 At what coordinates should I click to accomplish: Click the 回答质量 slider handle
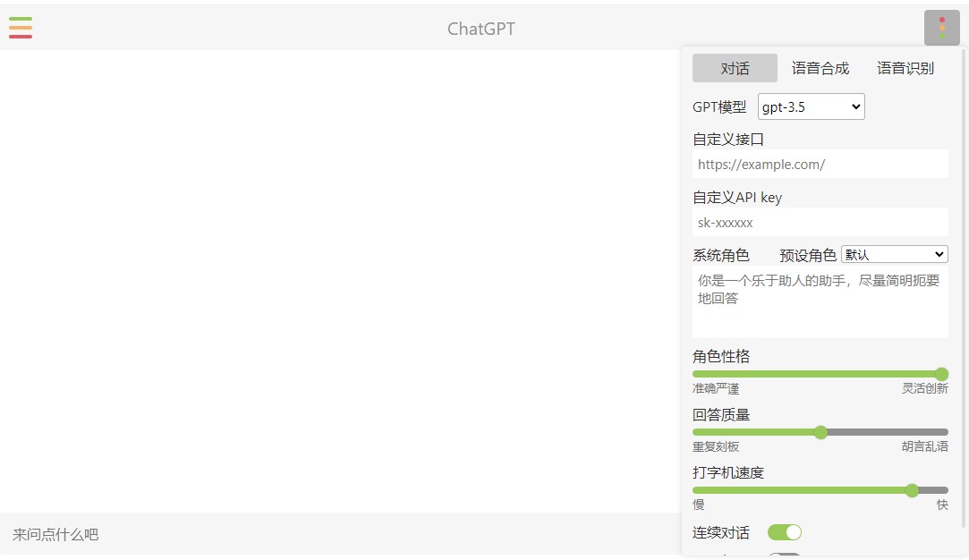(820, 432)
